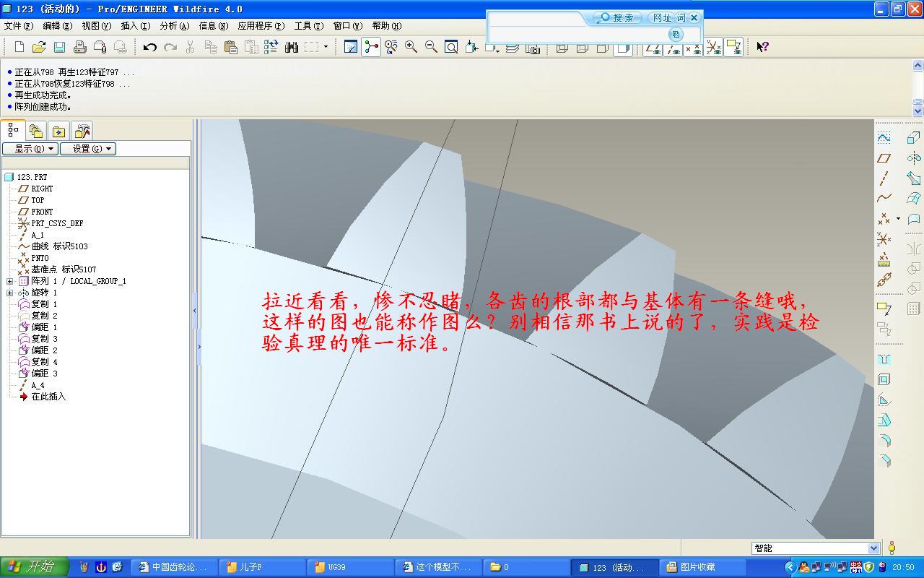Select the Round tool

coord(884,440)
